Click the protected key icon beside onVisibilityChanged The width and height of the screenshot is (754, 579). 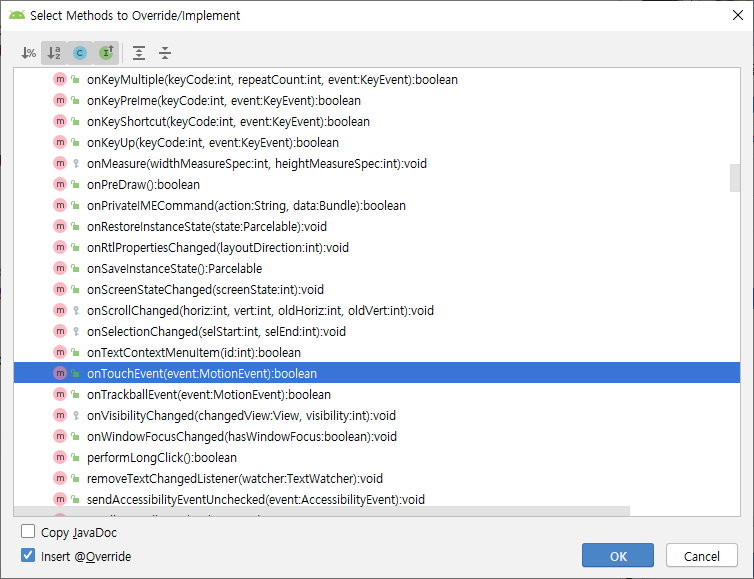pyautogui.click(x=75, y=415)
